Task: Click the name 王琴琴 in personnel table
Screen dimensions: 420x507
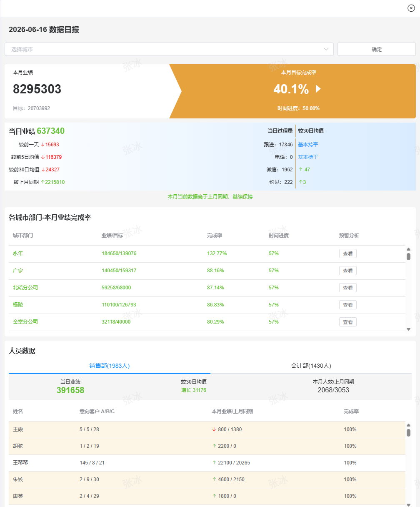Action: (x=20, y=463)
